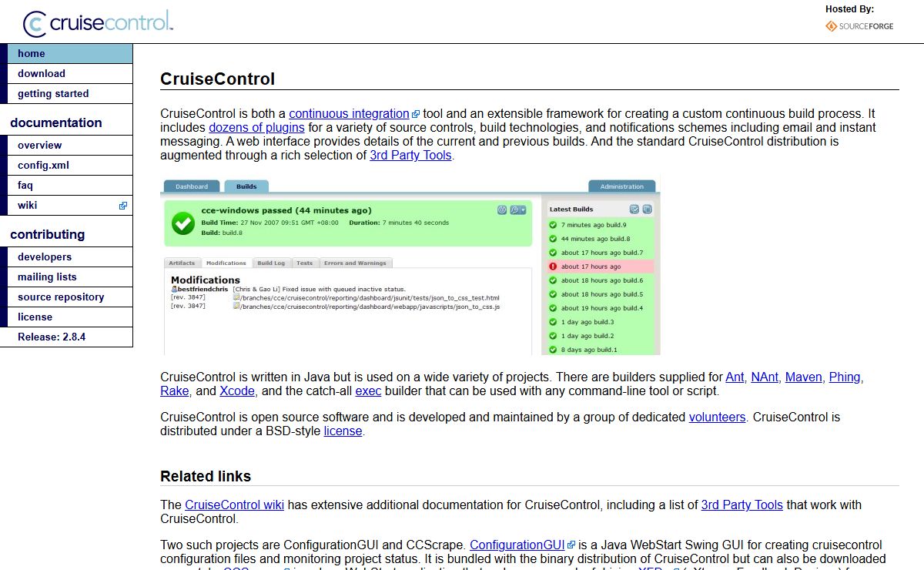Click the Ant builder link
The image size is (924, 570).
(x=735, y=377)
